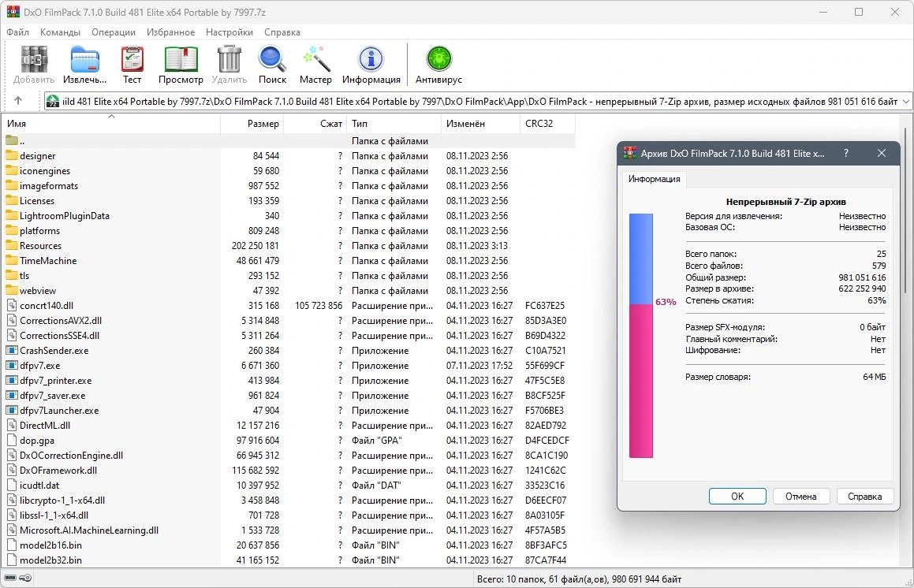Sort by the Изменён column header

click(x=480, y=124)
